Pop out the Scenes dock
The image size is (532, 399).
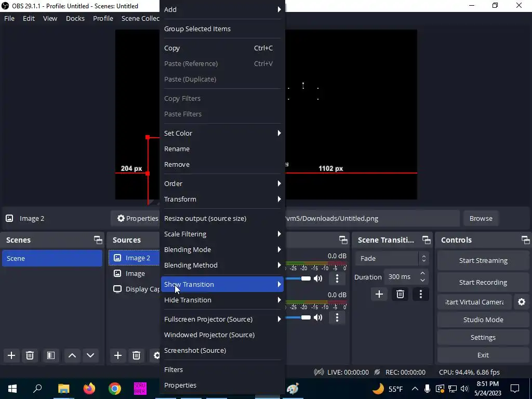click(98, 240)
